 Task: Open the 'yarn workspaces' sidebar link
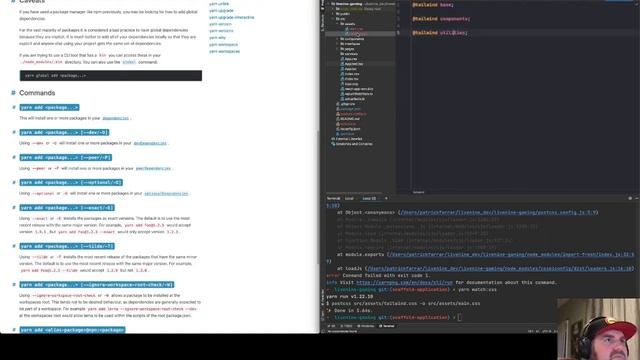(224, 51)
